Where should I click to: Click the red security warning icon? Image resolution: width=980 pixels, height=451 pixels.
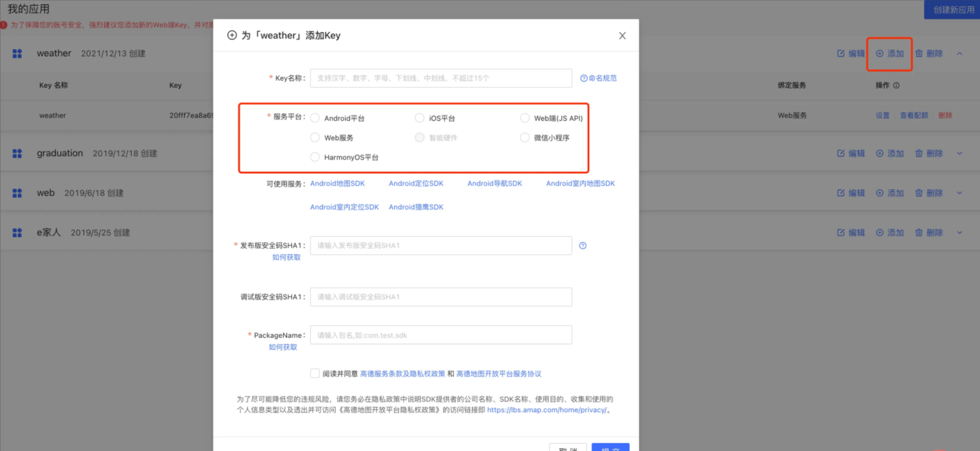point(4,25)
